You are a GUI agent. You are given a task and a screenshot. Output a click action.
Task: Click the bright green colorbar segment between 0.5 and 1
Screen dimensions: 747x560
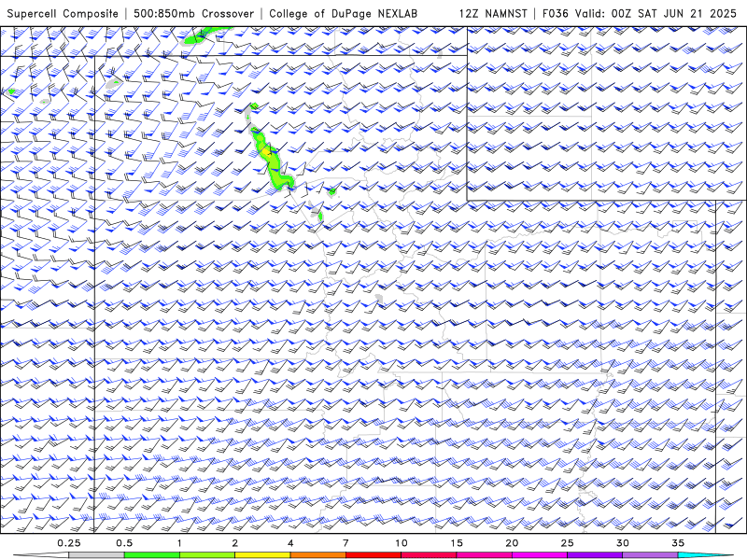tap(152, 555)
